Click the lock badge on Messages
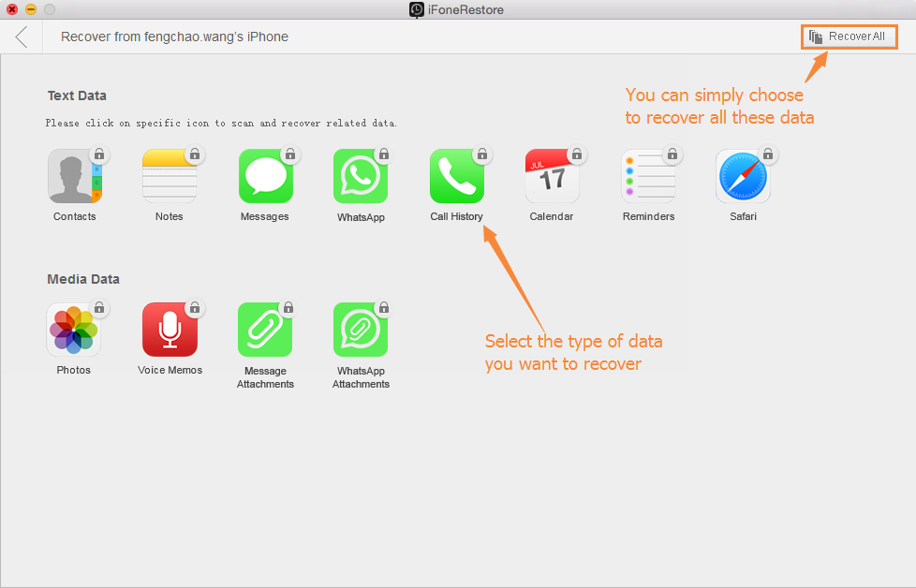The image size is (916, 588). 290,154
